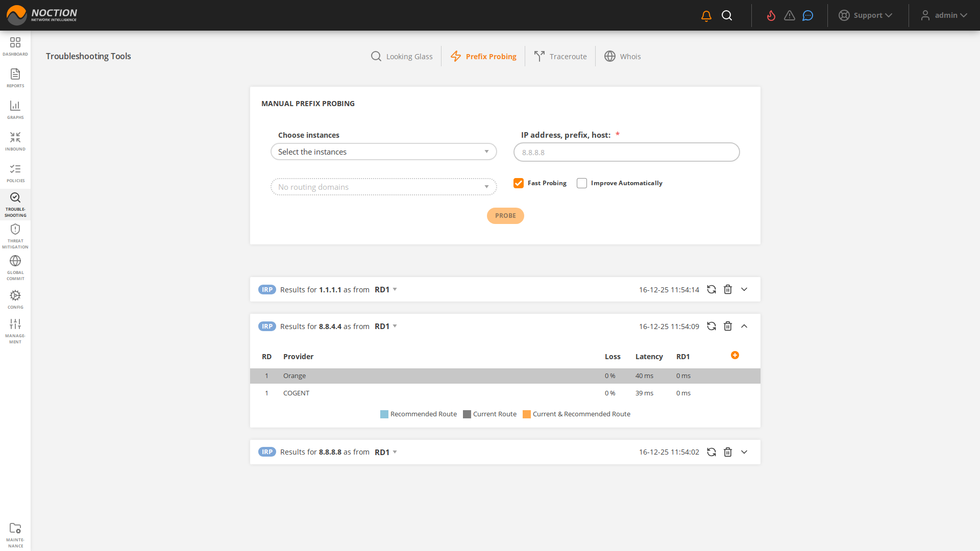Image resolution: width=980 pixels, height=551 pixels.
Task: Open Global Commit in sidebar
Action: 15,268
